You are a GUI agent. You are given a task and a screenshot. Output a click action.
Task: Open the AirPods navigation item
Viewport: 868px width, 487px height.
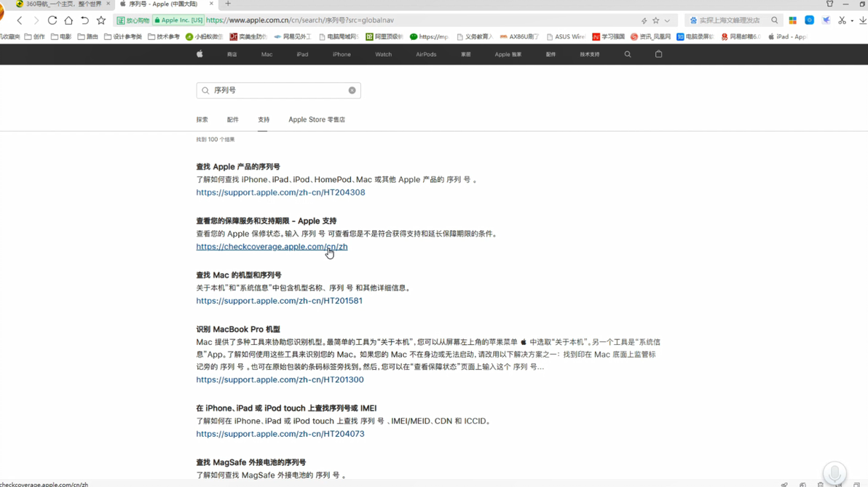pos(426,55)
